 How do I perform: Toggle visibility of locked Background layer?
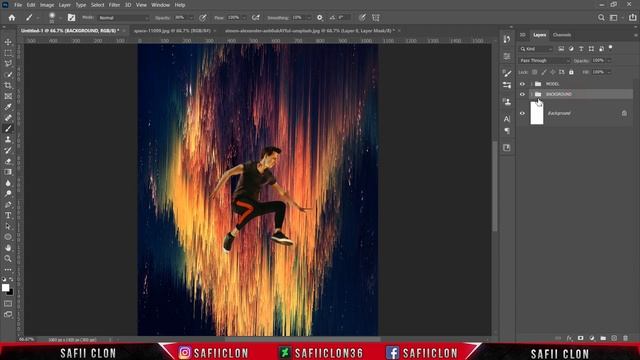point(522,113)
